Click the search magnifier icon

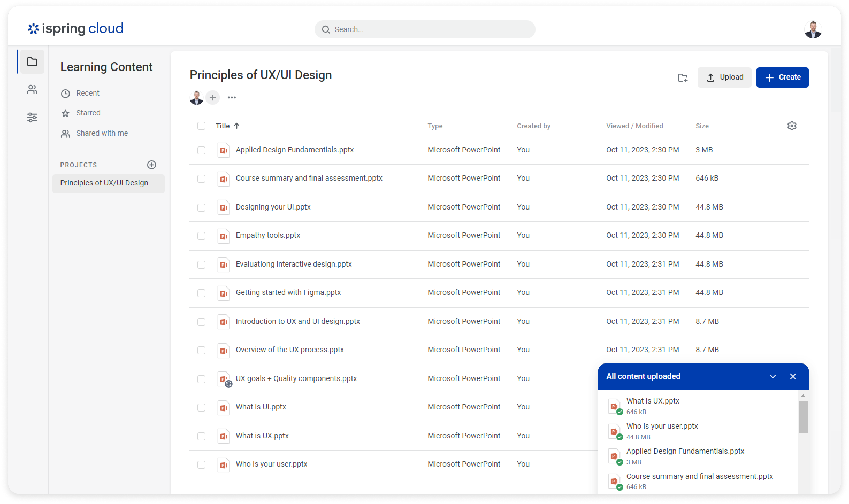point(326,30)
